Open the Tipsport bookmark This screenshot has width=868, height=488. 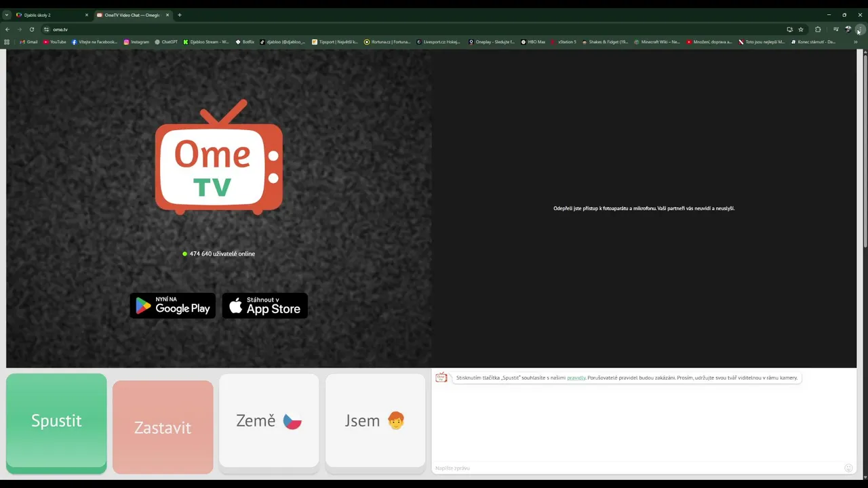(335, 42)
